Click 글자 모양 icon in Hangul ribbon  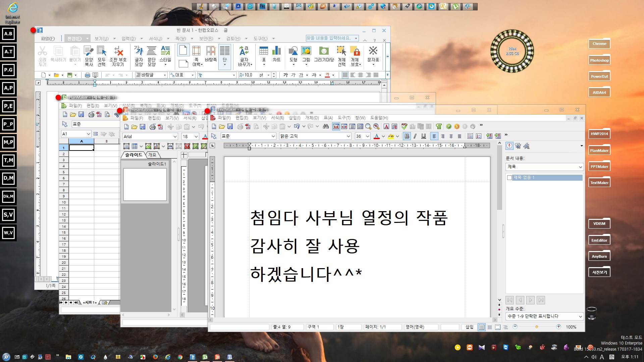pyautogui.click(x=139, y=56)
